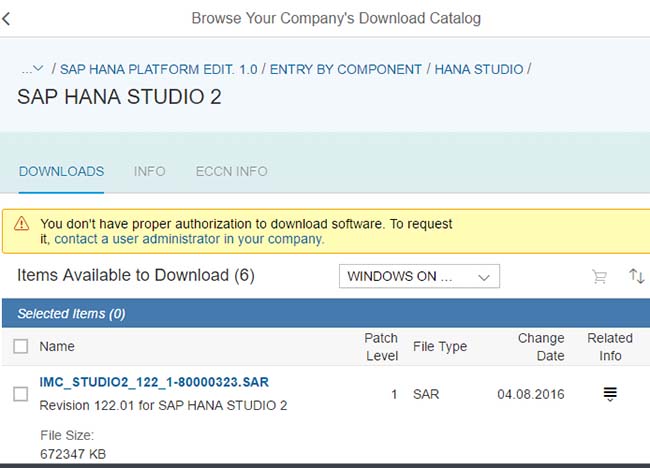Screen dimensions: 650x468
Task: Click Browse Your Company's Download Catalog title
Action: coord(336,18)
